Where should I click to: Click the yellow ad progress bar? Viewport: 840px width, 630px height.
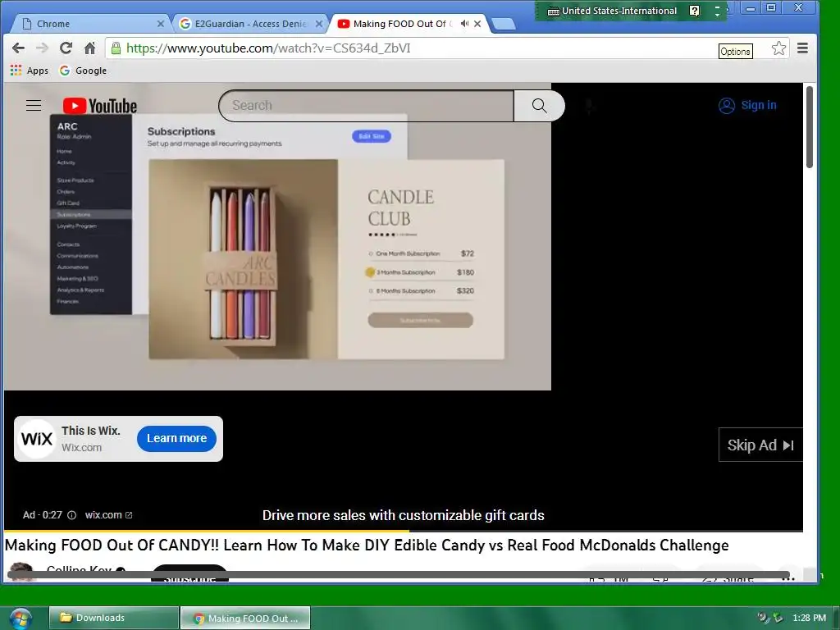click(x=207, y=531)
